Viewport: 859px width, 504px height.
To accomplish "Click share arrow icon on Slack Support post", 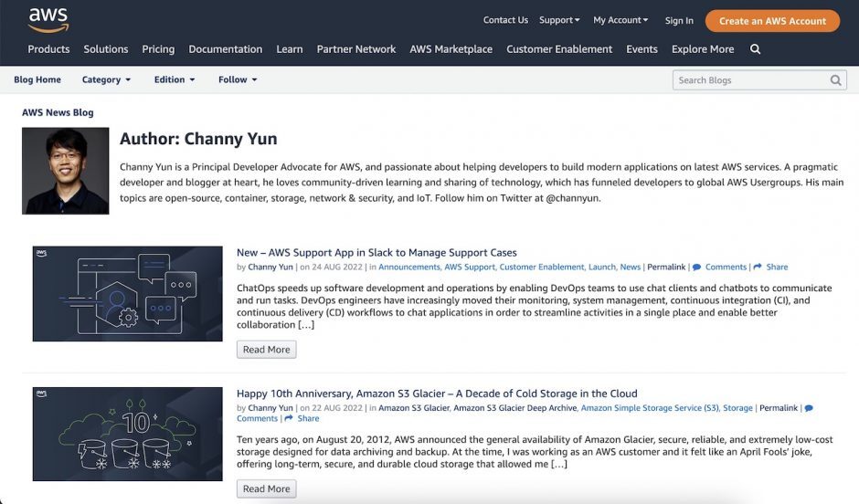I will click(x=758, y=267).
